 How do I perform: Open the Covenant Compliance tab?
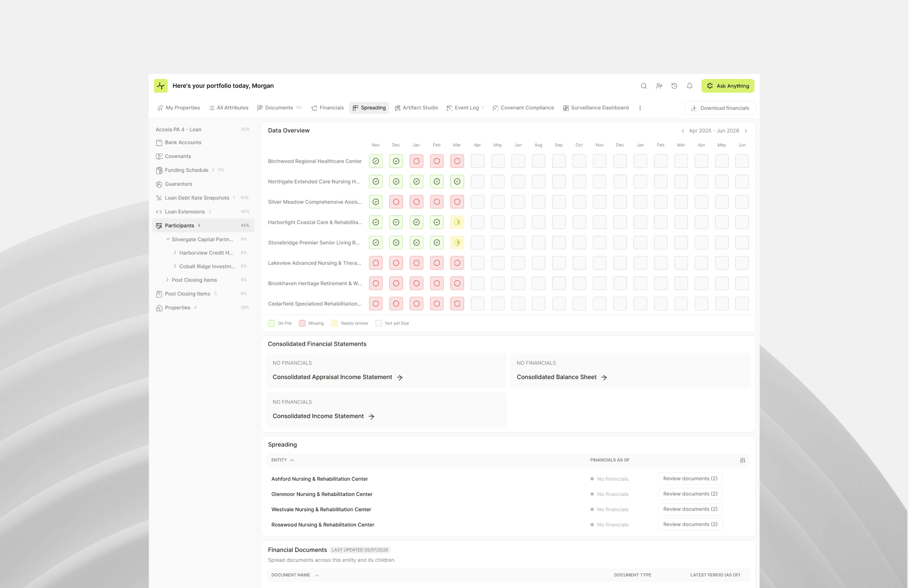523,108
